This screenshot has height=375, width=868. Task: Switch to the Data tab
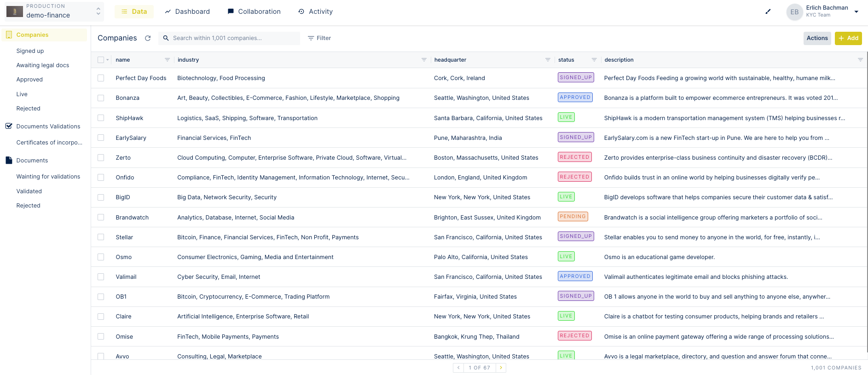[134, 12]
